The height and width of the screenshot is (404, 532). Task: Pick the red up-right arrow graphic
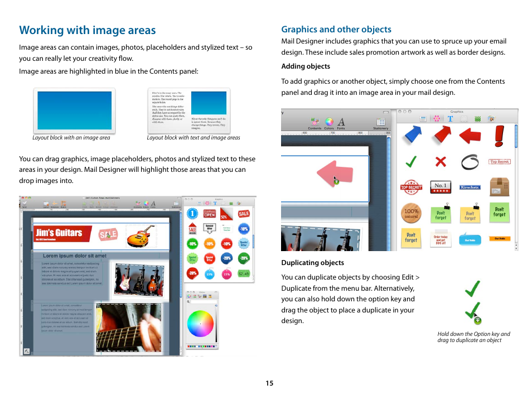(442, 135)
